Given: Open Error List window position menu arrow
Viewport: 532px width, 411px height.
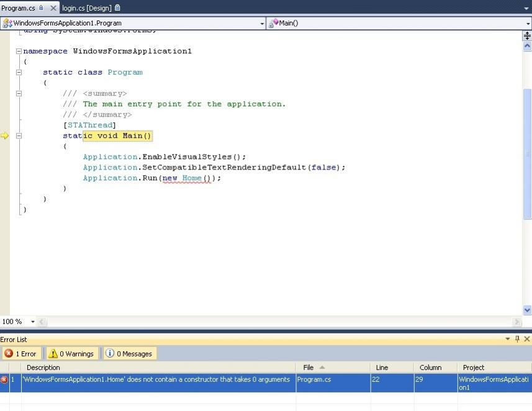Looking at the screenshot, I should click(x=508, y=339).
